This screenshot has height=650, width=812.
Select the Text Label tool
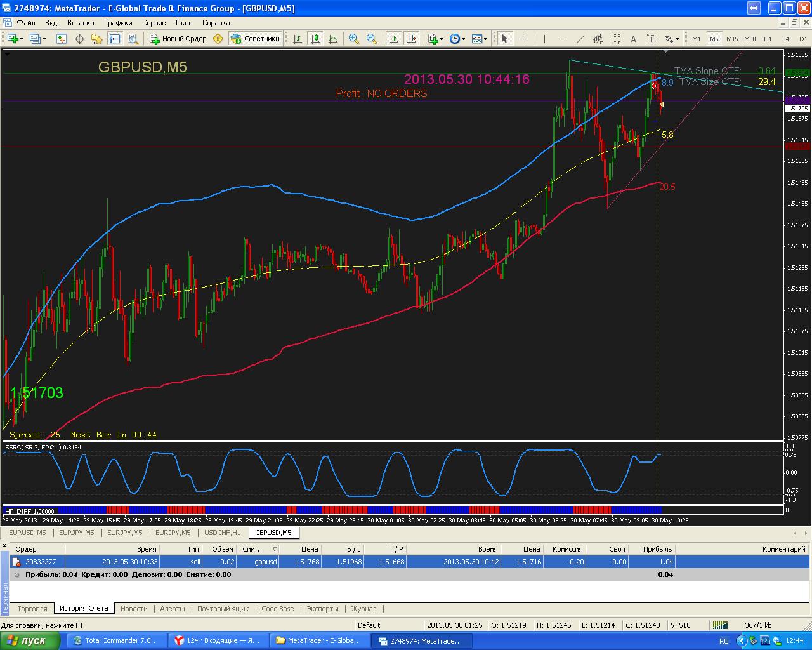click(651, 39)
